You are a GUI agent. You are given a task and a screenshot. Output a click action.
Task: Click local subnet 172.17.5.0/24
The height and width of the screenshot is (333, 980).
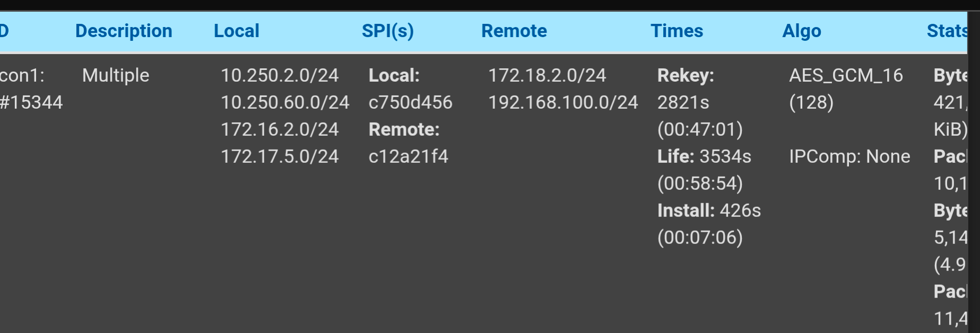[280, 156]
